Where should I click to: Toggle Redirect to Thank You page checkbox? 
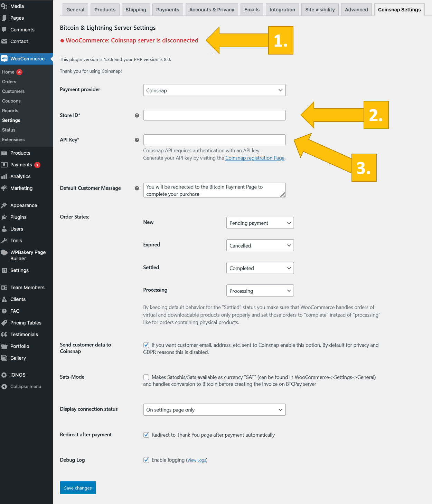pyautogui.click(x=146, y=435)
